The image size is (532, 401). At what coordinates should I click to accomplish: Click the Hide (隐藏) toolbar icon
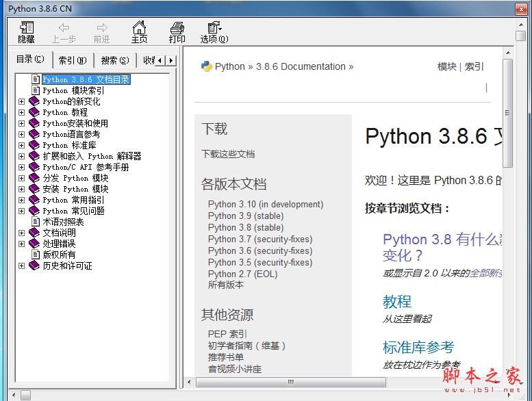tap(27, 27)
